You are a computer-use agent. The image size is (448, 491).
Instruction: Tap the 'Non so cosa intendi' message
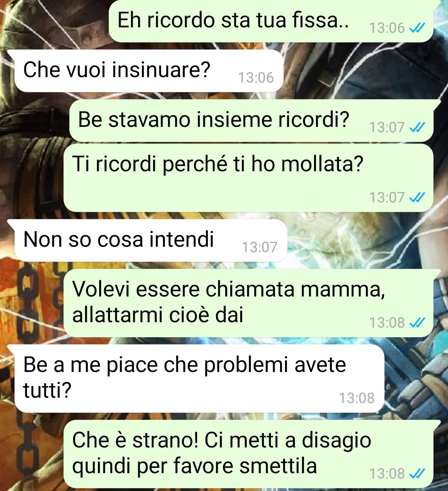151,240
